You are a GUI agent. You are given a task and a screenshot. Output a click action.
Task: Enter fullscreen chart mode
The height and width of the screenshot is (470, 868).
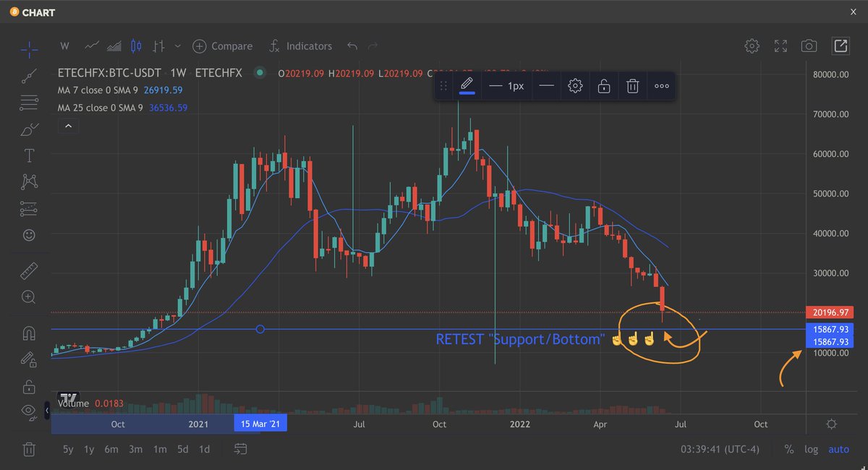pos(780,46)
